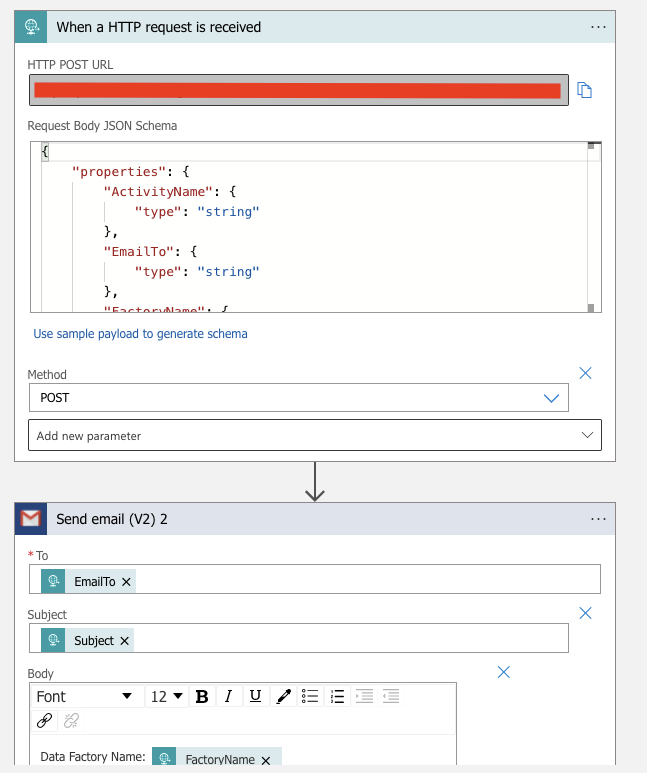647x773 pixels.
Task: Toggle italic formatting in the body editor
Action: pos(228,697)
